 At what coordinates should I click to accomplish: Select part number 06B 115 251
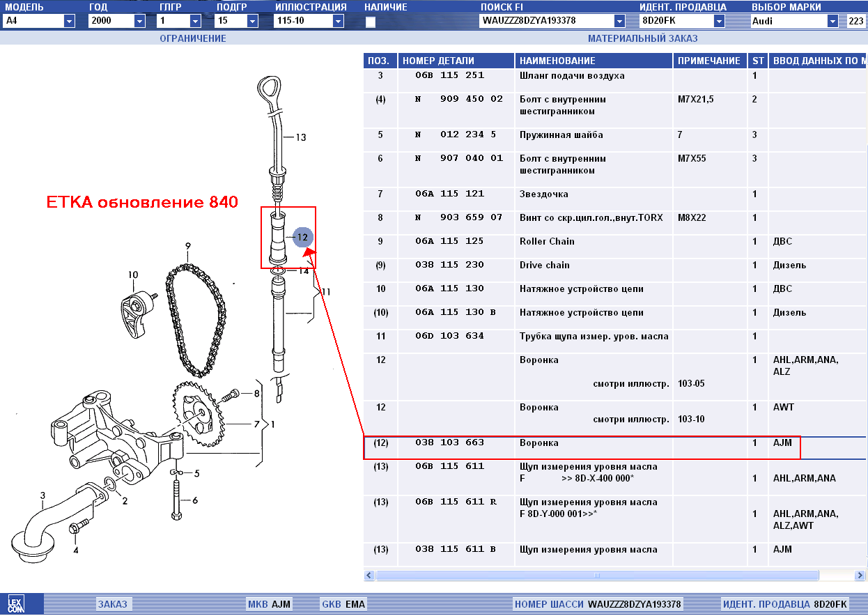[x=449, y=75]
